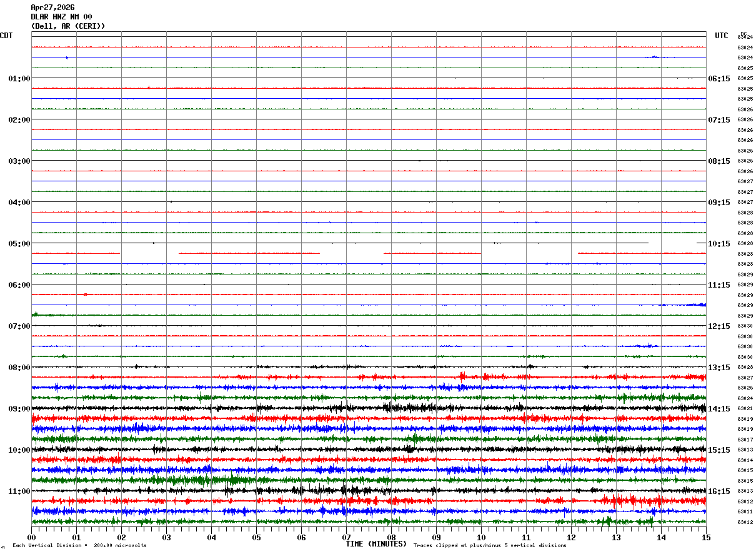
Task: Click minute tick label 15 on time axis
Action: click(706, 537)
